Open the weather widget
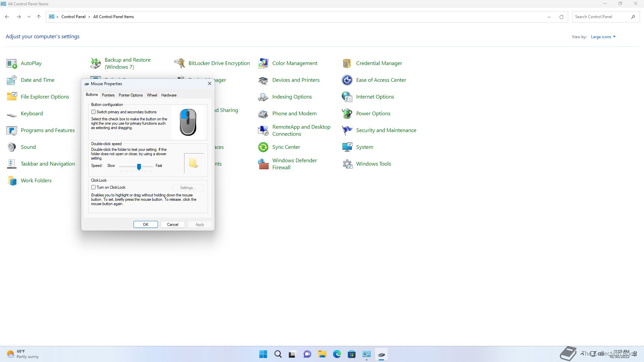This screenshot has width=644, height=362. point(23,354)
